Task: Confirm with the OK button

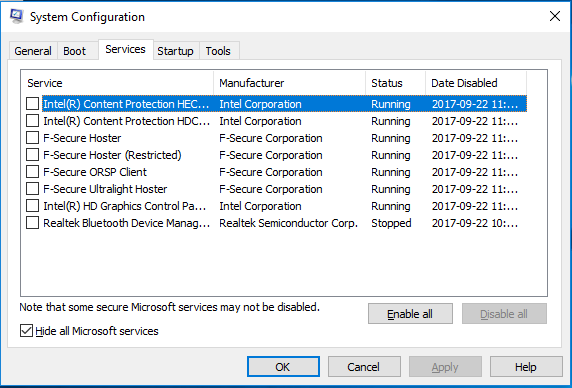Action: pos(283,366)
